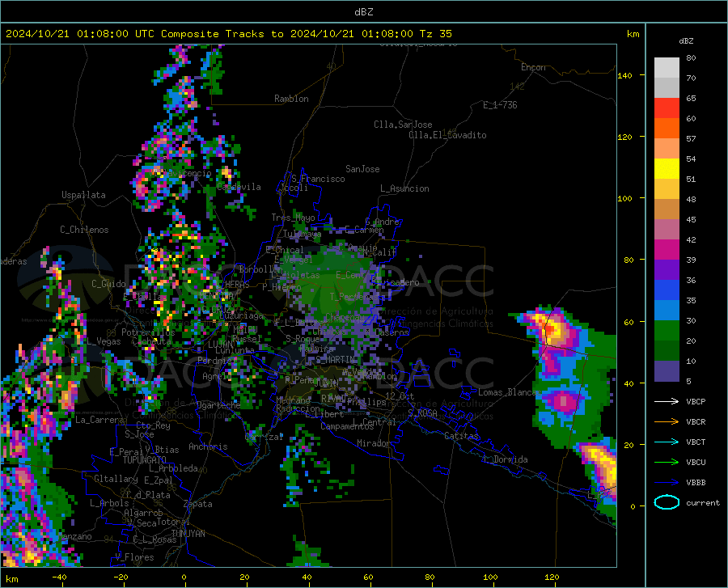Click the -40 km tick on horizontal axis

[59, 577]
